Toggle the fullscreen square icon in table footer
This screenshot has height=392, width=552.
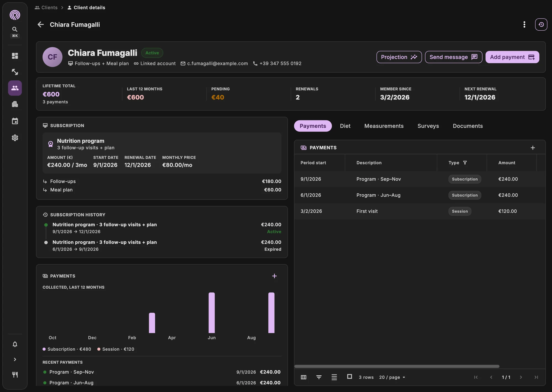pos(349,377)
